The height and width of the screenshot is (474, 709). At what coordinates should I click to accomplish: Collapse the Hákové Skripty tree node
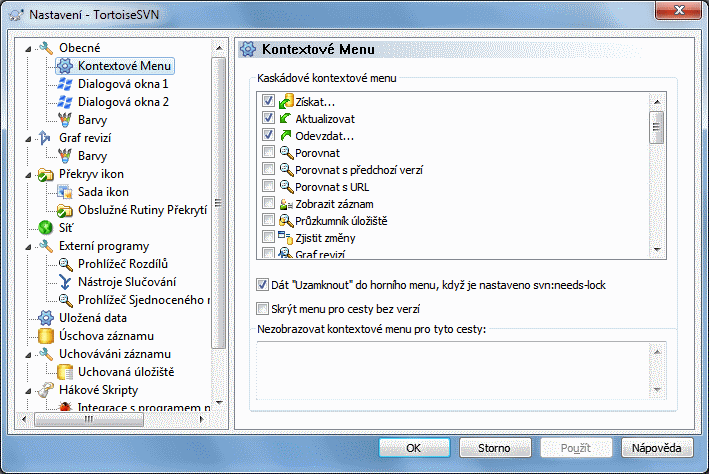point(28,391)
